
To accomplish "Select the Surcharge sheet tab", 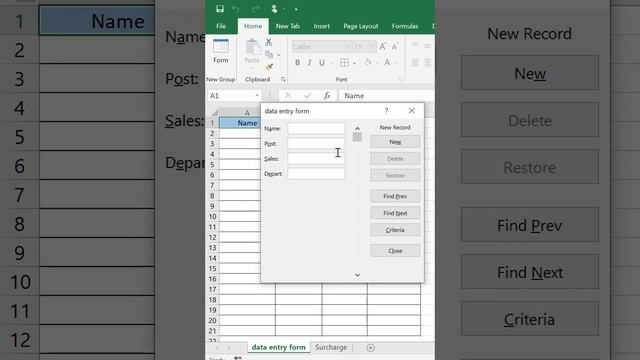I will click(331, 347).
